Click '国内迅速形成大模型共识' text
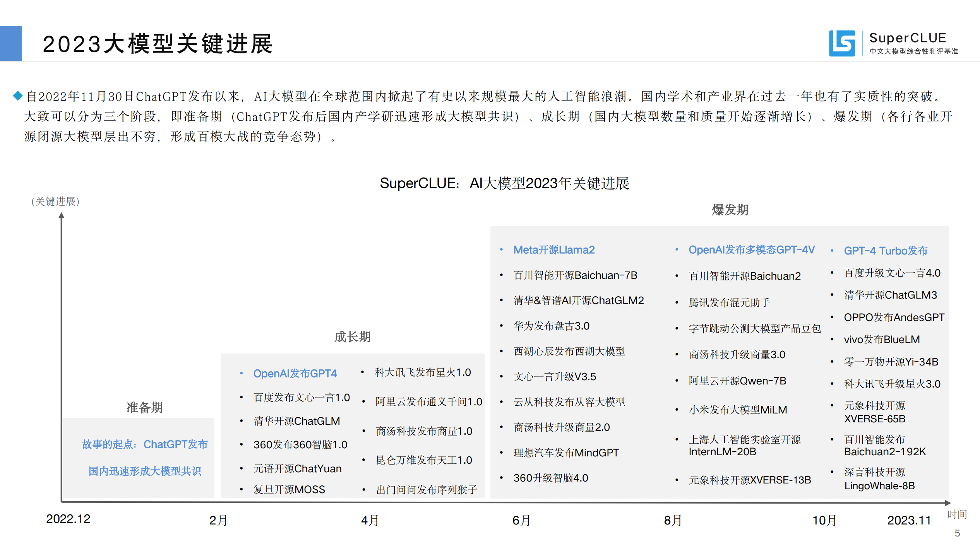This screenshot has width=980, height=550. coord(145,471)
